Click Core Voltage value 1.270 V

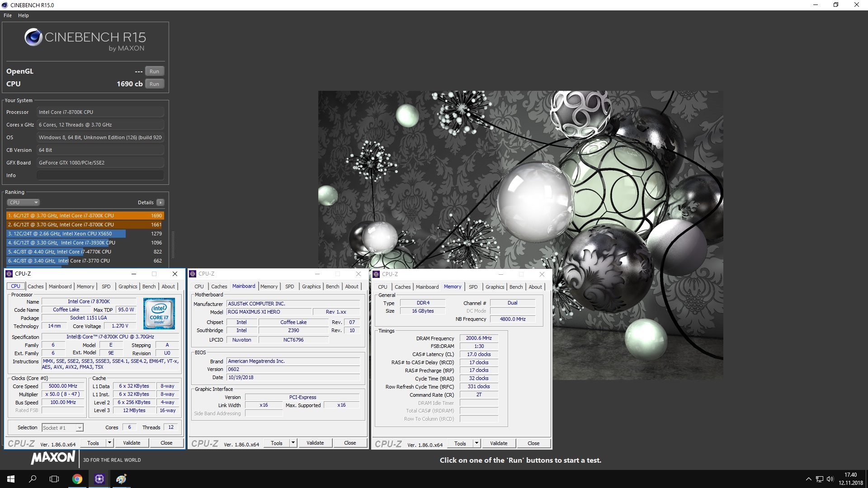click(120, 326)
